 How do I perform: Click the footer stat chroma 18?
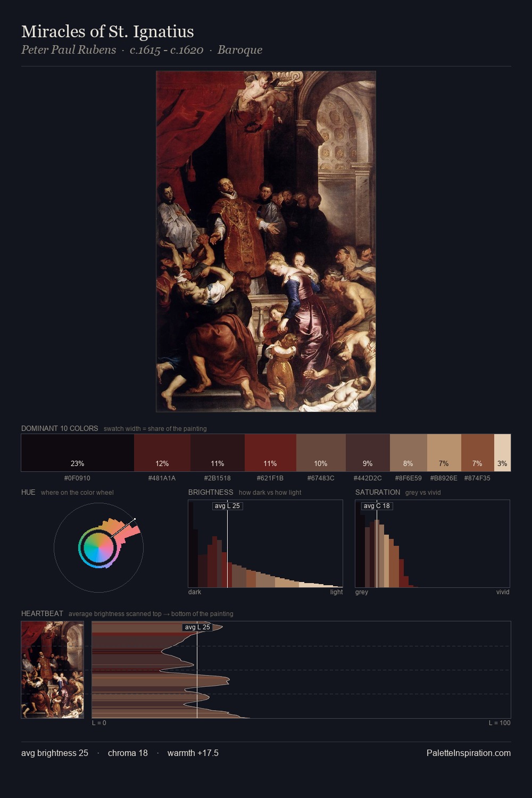pos(128,753)
